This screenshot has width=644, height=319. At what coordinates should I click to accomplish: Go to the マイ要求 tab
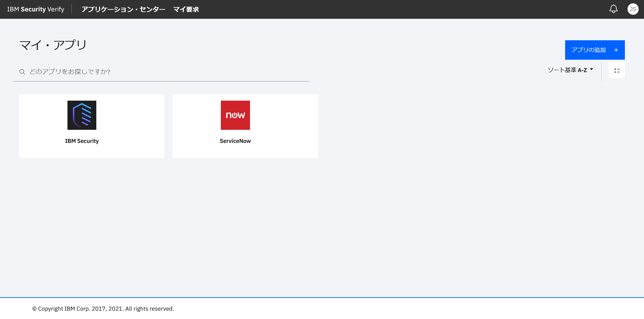tap(186, 9)
